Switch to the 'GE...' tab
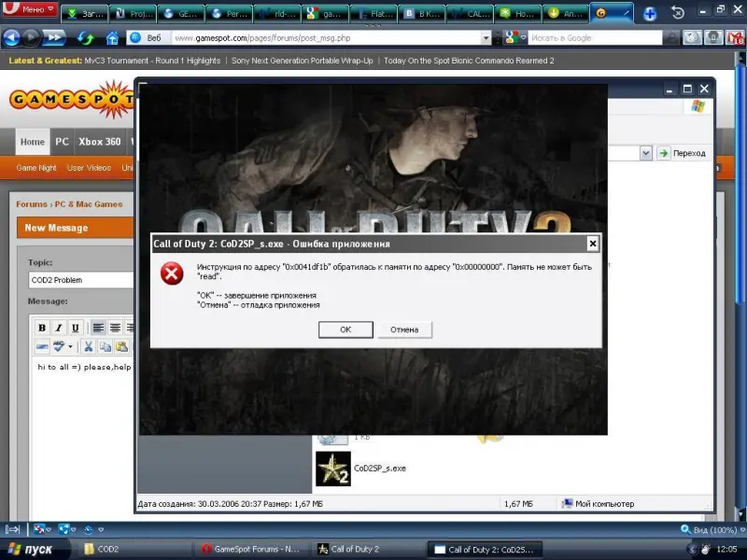Screen dimensions: 747x560 click(x=181, y=14)
